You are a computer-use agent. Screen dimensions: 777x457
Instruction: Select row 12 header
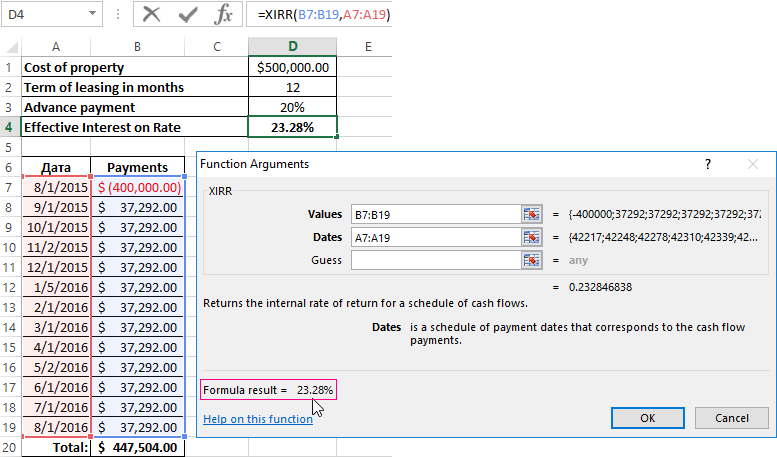[9, 287]
